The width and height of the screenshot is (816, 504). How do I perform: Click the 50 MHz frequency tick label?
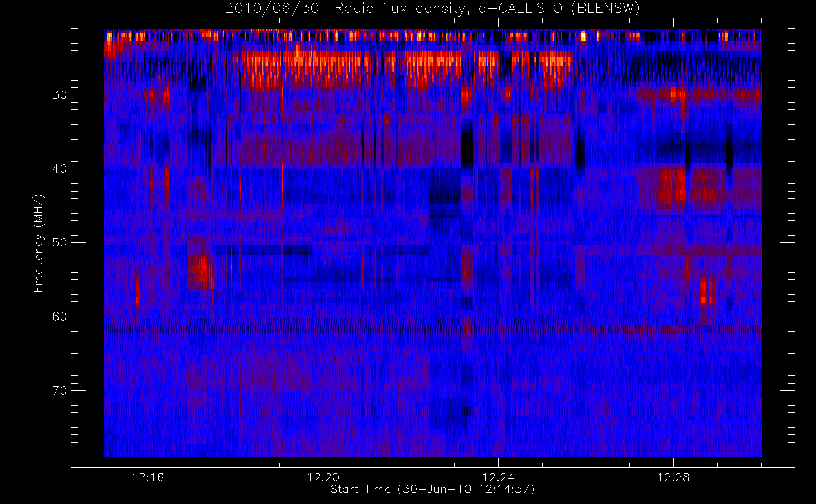click(x=60, y=243)
